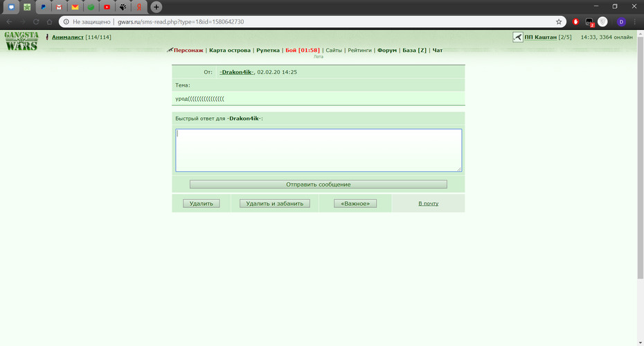Reload the page with refresh icon
Image resolution: width=644 pixels, height=346 pixels.
tap(36, 21)
